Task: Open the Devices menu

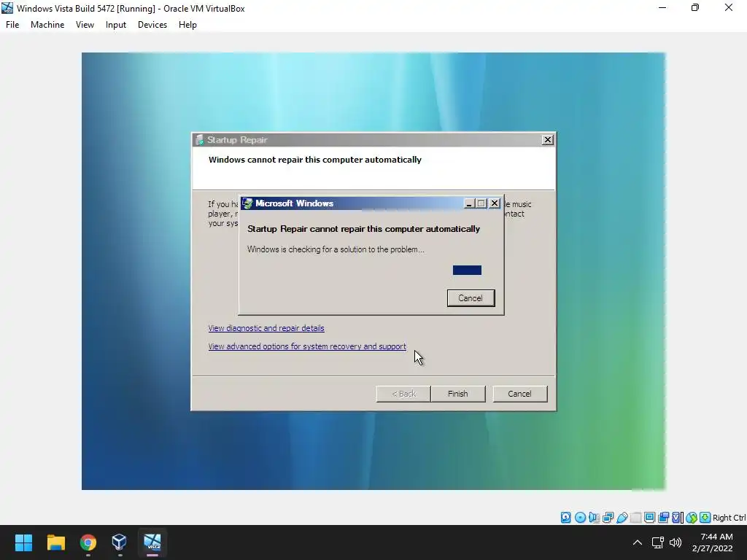Action: pos(152,25)
